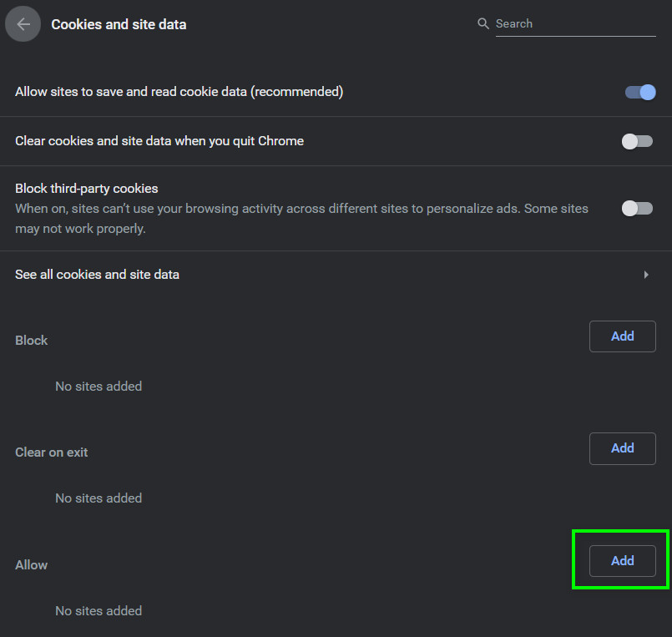Click the Block third-party cookies heading
This screenshot has height=637, width=672.
pos(86,189)
